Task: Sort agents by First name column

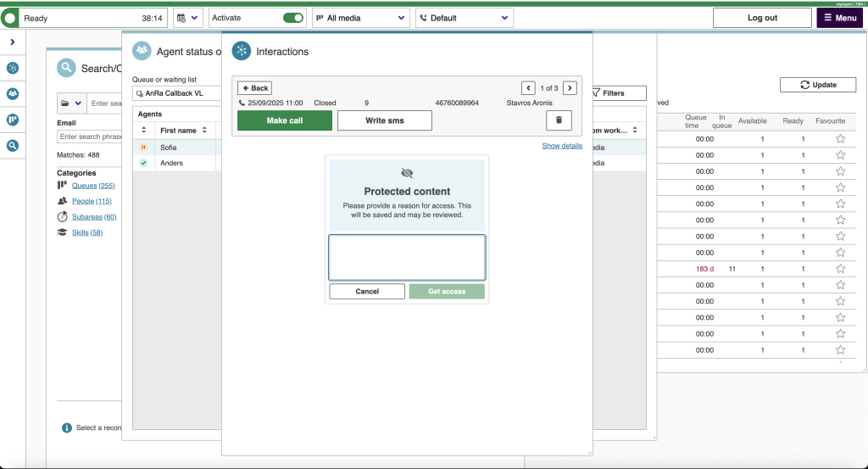Action: 178,131
